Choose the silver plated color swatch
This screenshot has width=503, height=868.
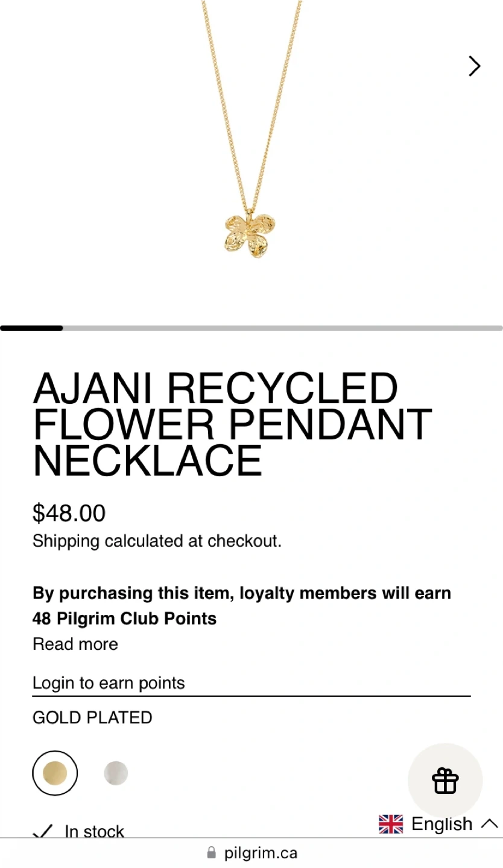pos(116,773)
